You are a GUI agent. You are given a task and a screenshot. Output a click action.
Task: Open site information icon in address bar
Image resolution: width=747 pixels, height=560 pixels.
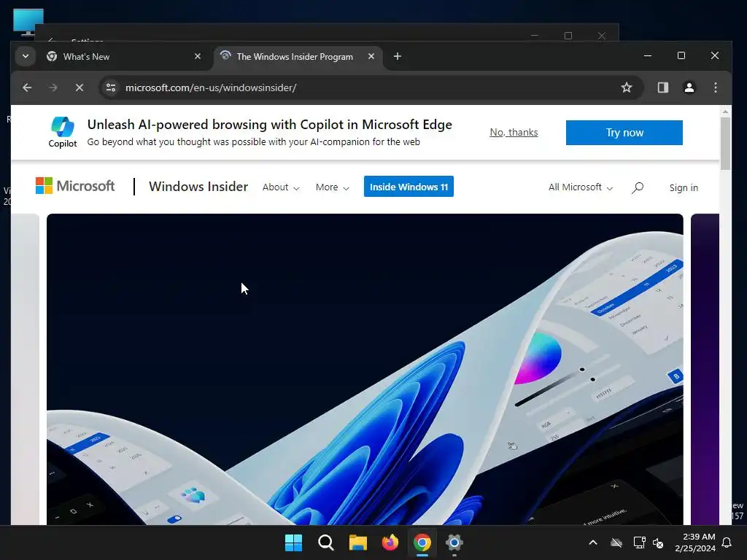click(x=111, y=87)
